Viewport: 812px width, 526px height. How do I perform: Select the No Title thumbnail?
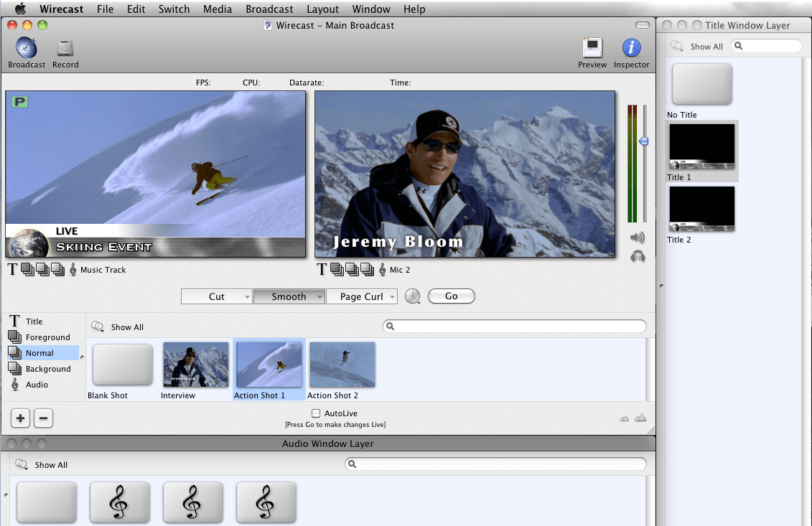coord(701,85)
